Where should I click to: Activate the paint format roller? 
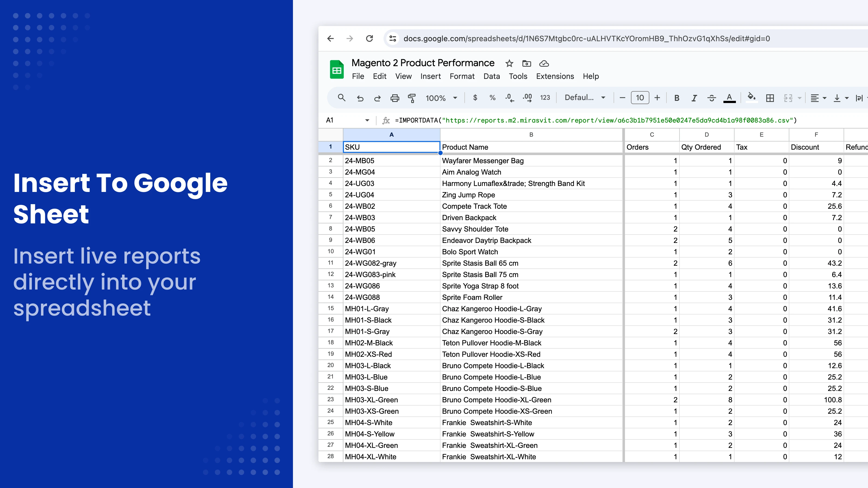[x=412, y=98]
